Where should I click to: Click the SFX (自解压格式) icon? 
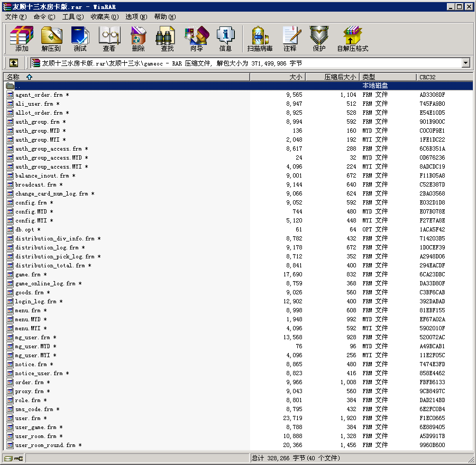tap(352, 39)
